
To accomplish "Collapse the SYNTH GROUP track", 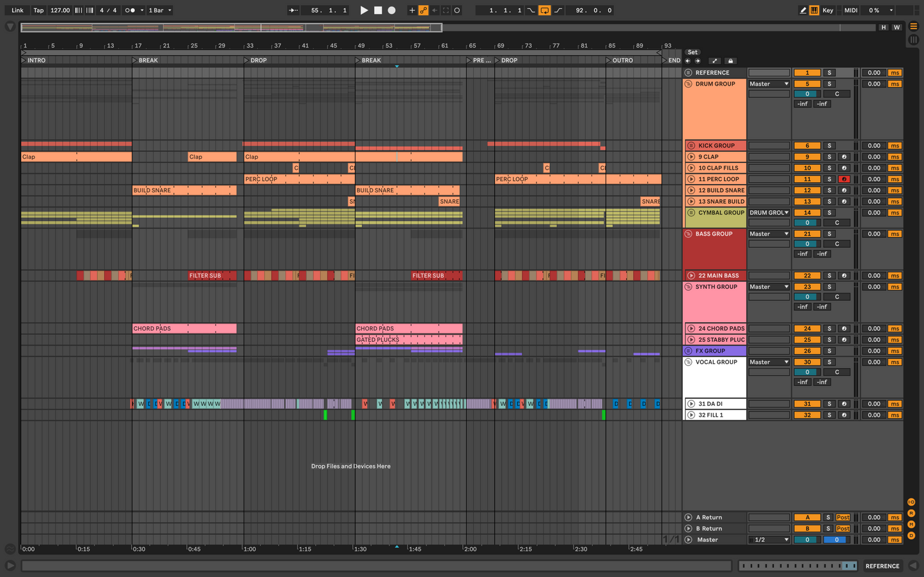I will click(689, 287).
